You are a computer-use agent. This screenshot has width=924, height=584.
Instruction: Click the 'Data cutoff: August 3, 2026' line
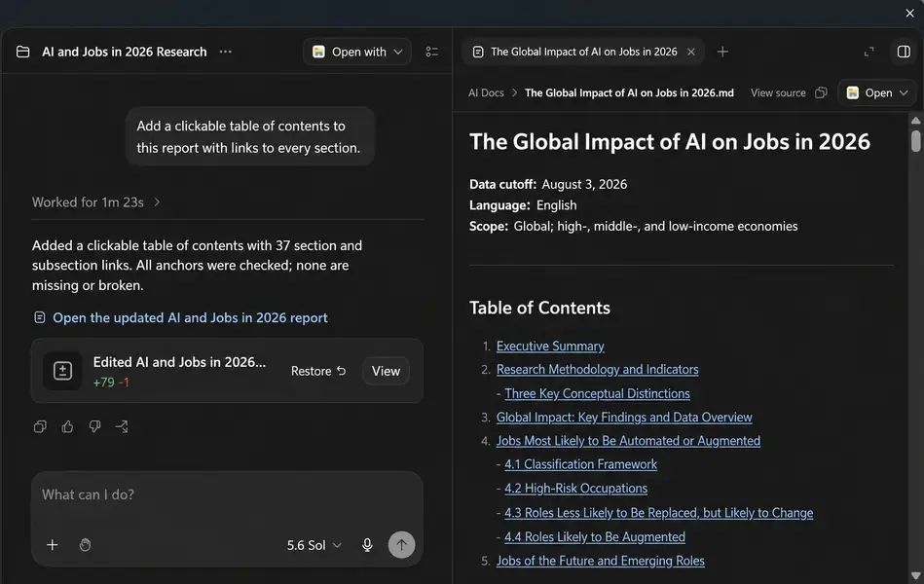(548, 185)
